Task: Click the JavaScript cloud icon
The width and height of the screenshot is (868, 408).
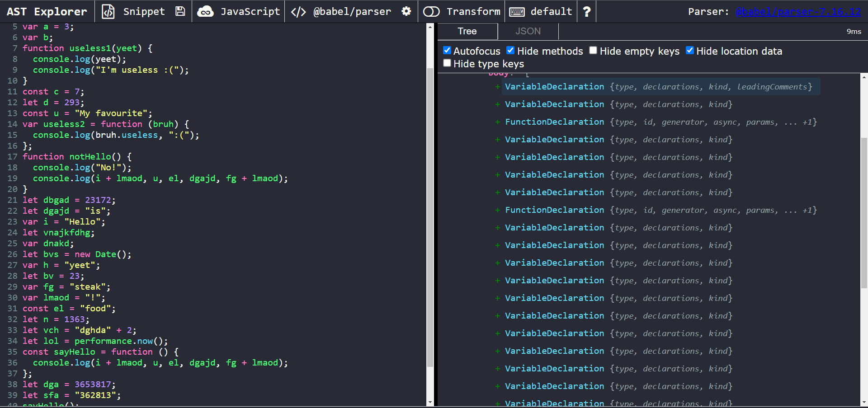Action: pos(206,11)
